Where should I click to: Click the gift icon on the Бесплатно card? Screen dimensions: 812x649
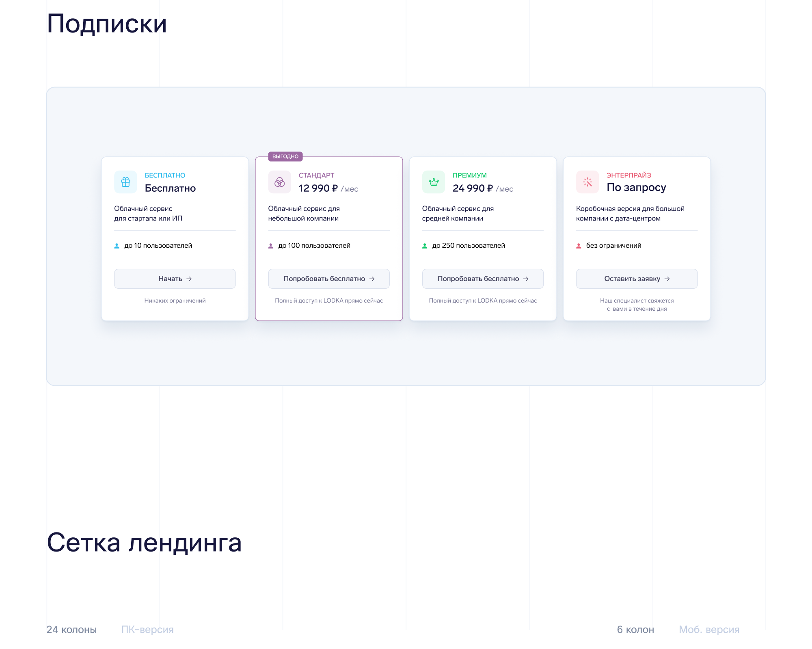pyautogui.click(x=125, y=182)
